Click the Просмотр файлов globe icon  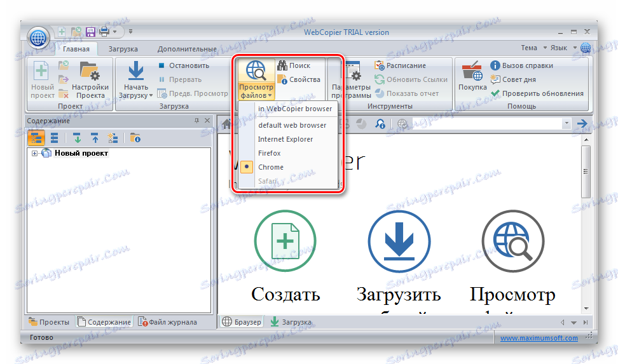[256, 71]
